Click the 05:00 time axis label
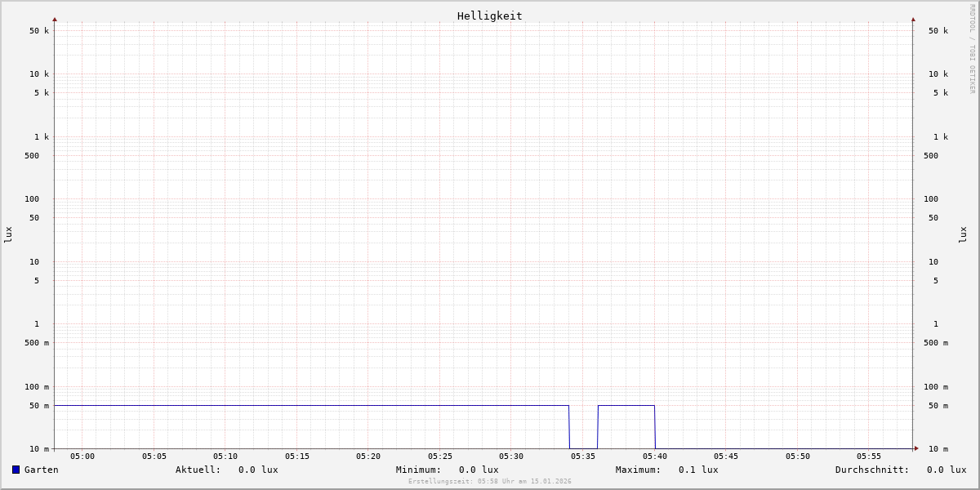The image size is (980, 490). 82,457
